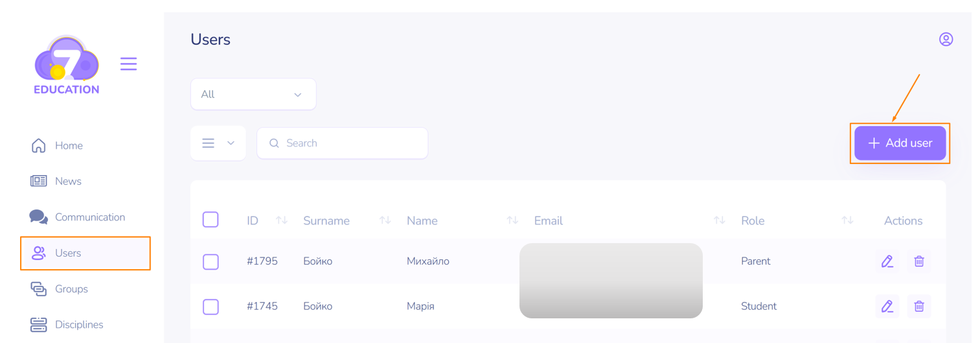Open Groups in sidebar
Screen dimensions: 980x354
[x=60, y=289]
